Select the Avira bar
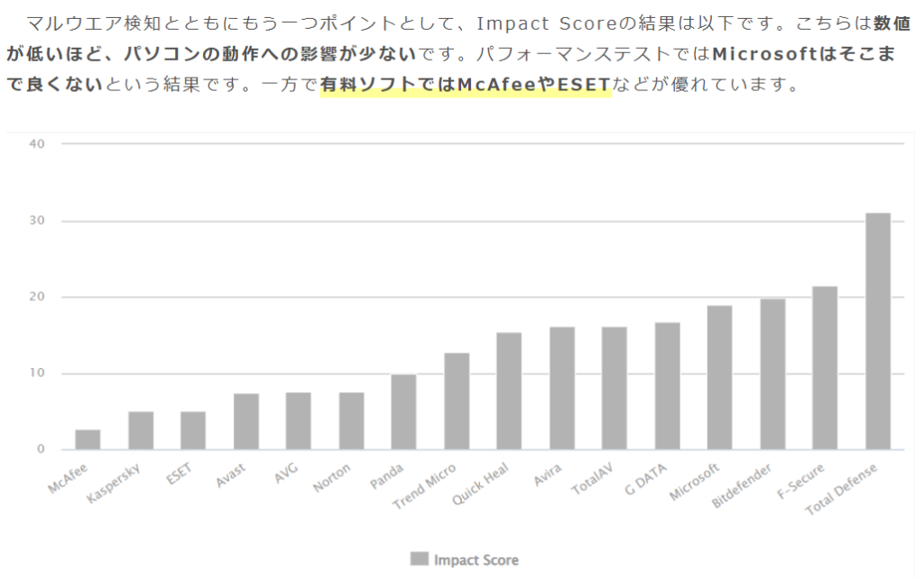 click(562, 389)
